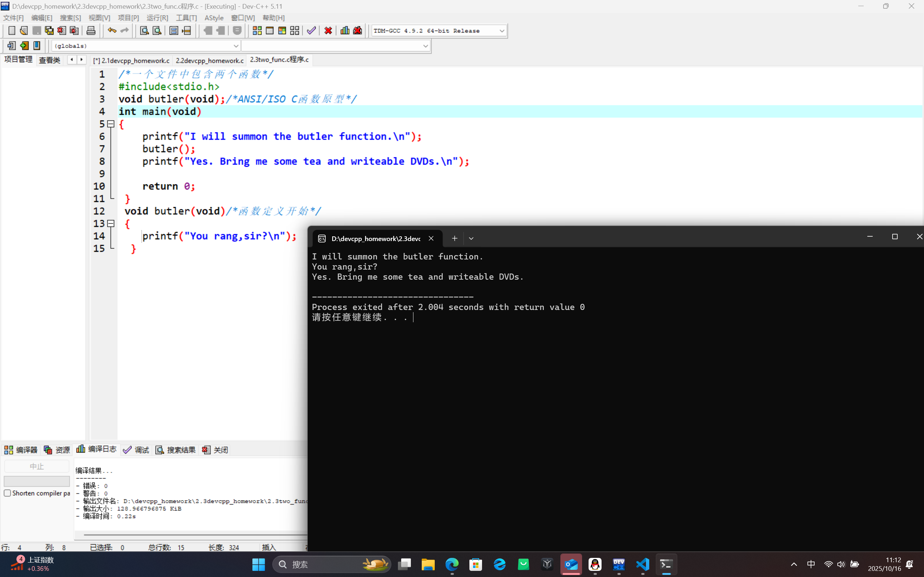Switch to the 2.2devcpp_homework.c tab

(210, 60)
